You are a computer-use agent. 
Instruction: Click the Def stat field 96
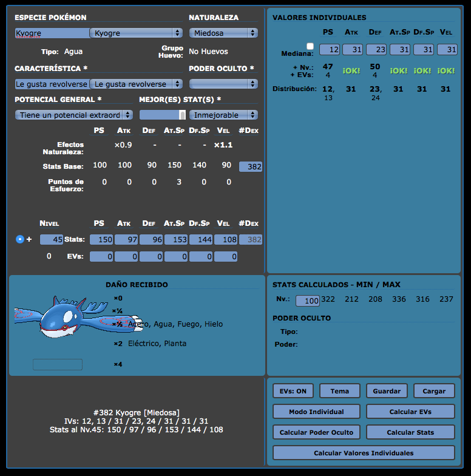[x=151, y=239]
